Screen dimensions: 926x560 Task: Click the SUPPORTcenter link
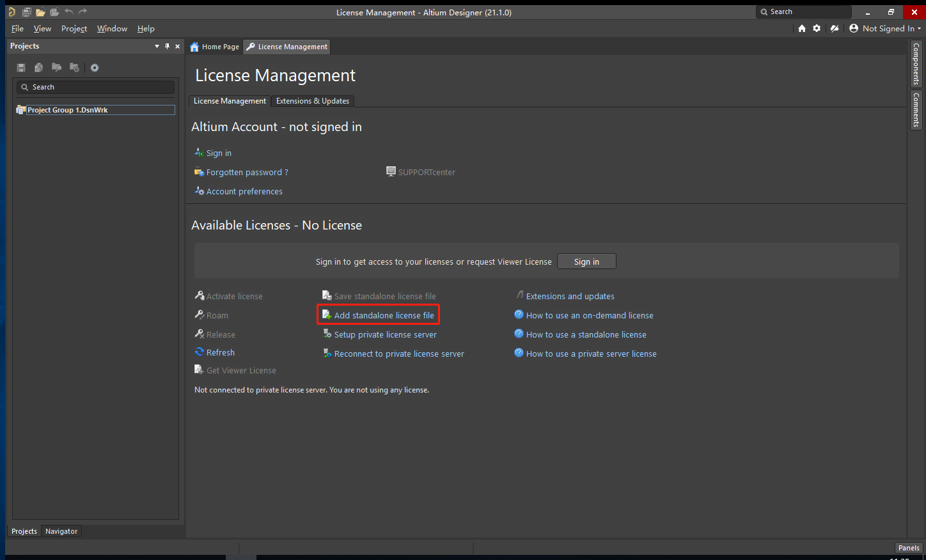421,172
